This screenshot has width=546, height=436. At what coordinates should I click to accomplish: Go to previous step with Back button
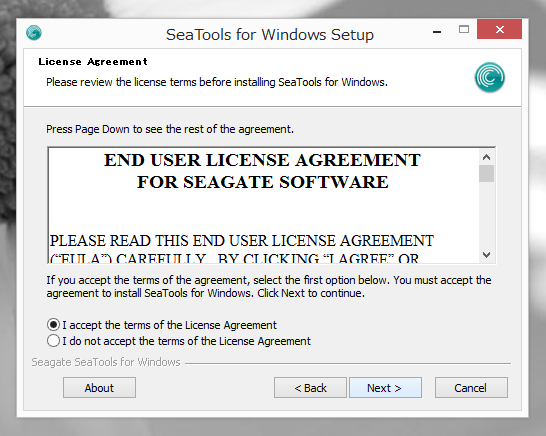(x=310, y=388)
